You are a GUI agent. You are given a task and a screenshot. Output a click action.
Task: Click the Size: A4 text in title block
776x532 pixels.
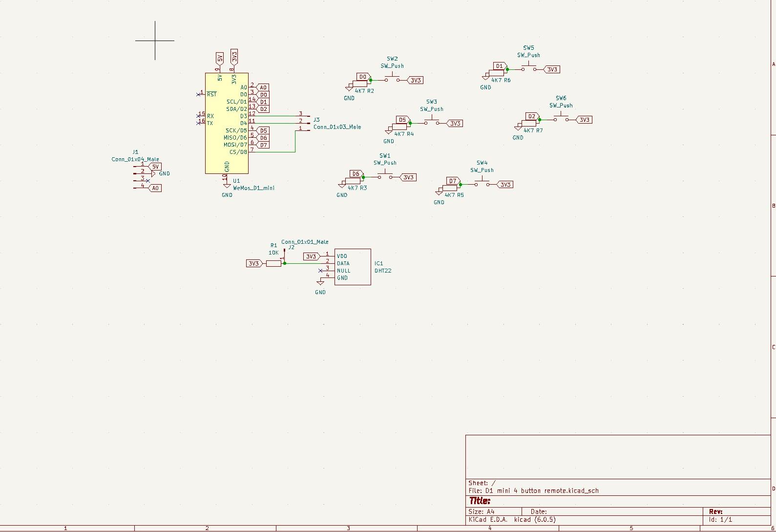[482, 512]
